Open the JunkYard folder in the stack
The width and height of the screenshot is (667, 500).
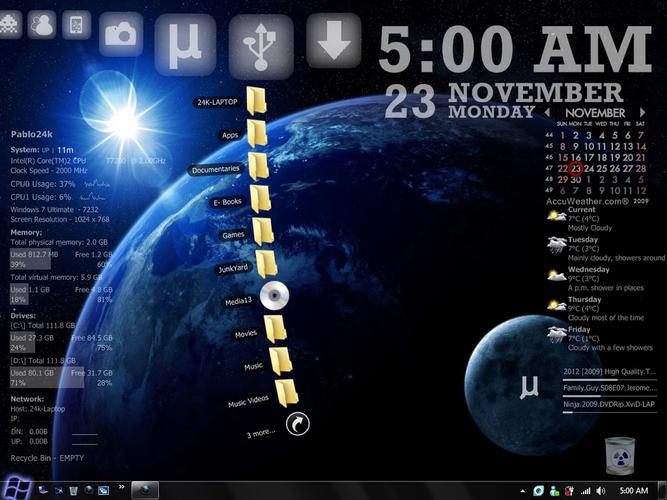(x=266, y=264)
